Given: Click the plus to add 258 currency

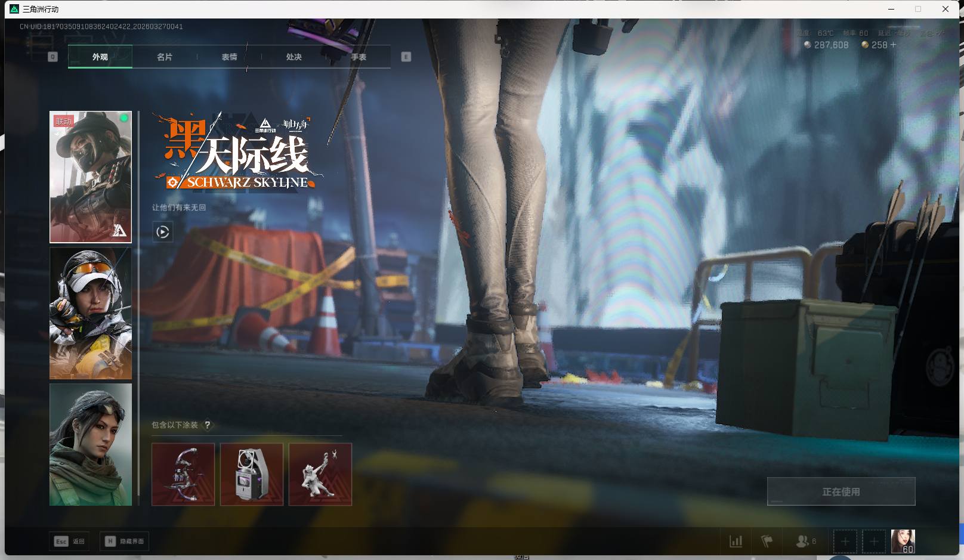Looking at the screenshot, I should pyautogui.click(x=893, y=45).
